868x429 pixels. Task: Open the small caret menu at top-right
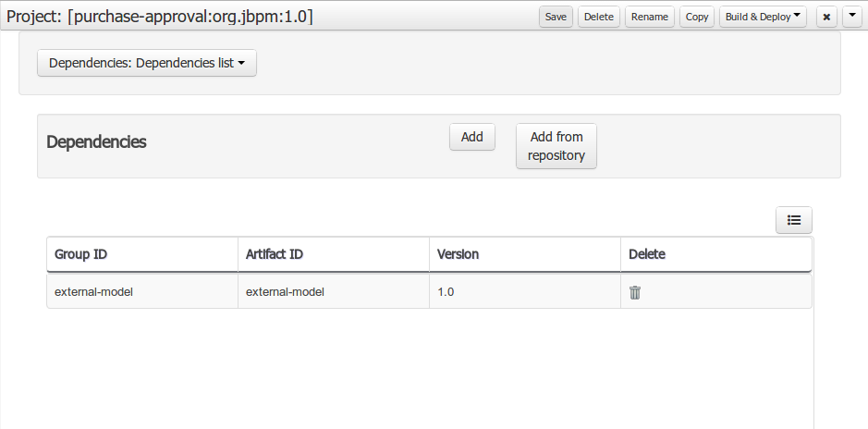click(851, 17)
